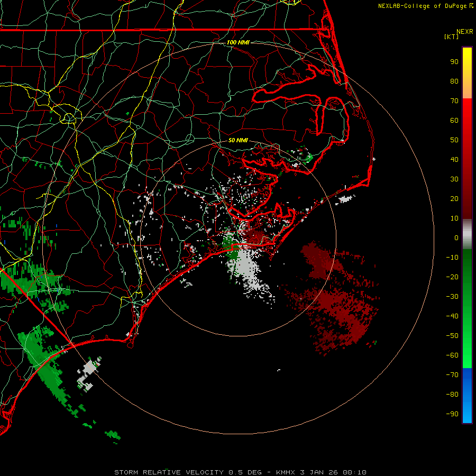Click the 60 value on the velocity scale
The image size is (476, 476).
[x=454, y=121]
